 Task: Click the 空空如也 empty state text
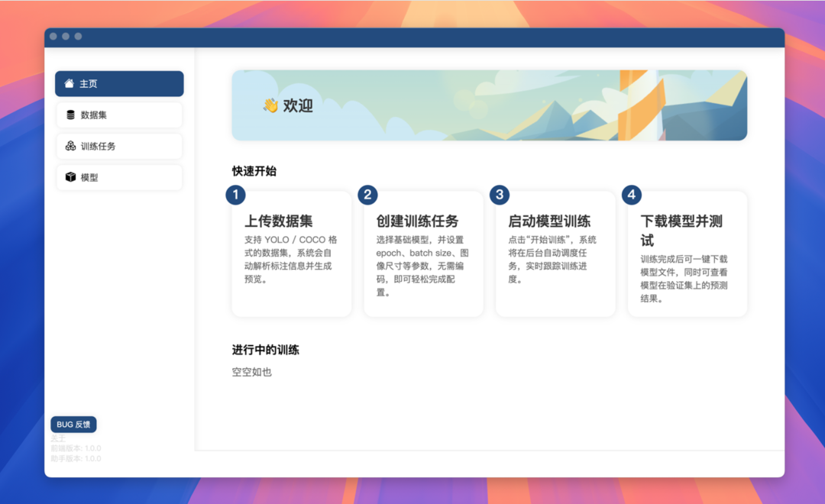(252, 372)
